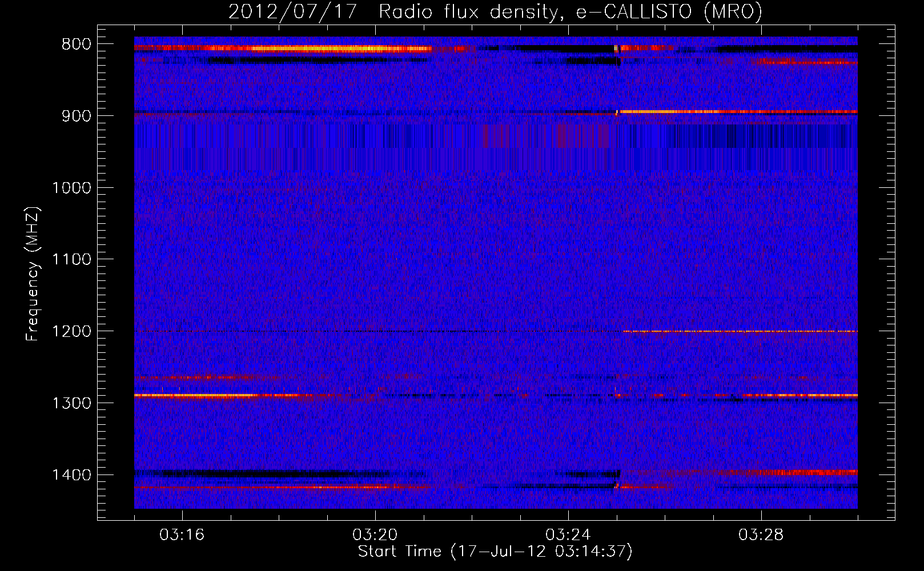Click the 900 frequency tick label

[77, 116]
